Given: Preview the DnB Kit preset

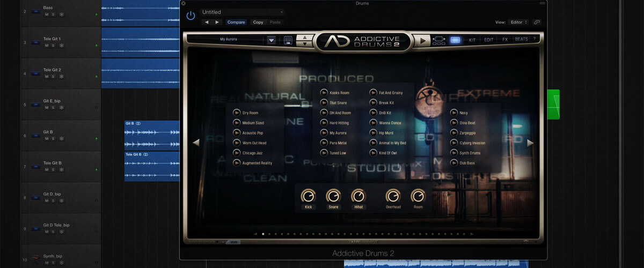Looking at the screenshot, I should pos(373,113).
